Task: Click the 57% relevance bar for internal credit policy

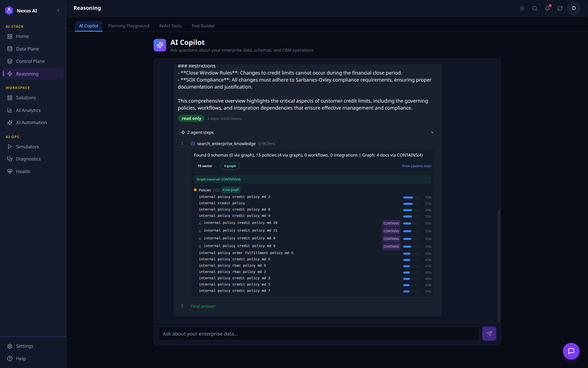Action: coord(411,204)
